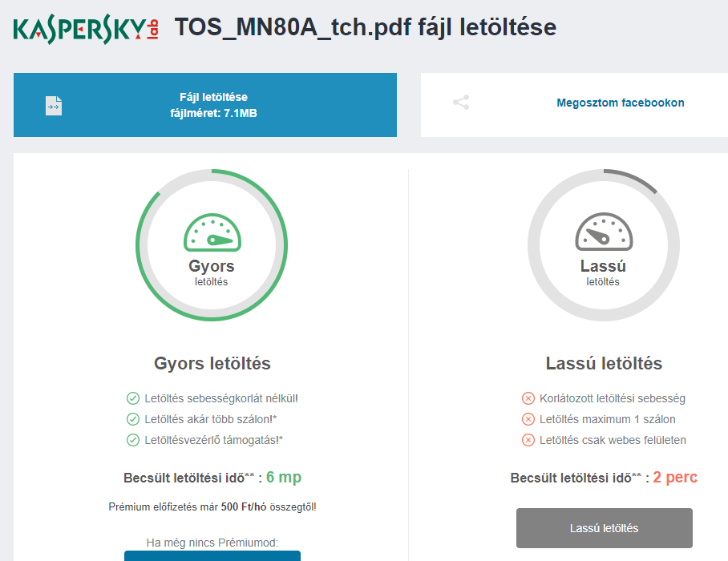Click red X beside Letöltés csak webes felületen
The image size is (728, 561).
click(528, 440)
